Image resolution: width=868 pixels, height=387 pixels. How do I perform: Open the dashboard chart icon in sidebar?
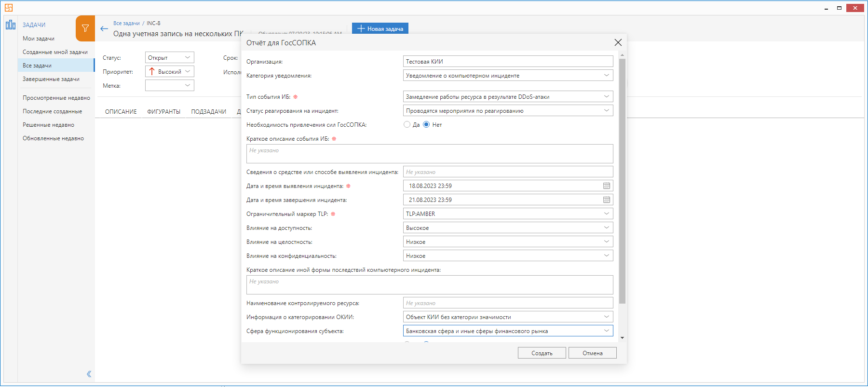(x=11, y=25)
